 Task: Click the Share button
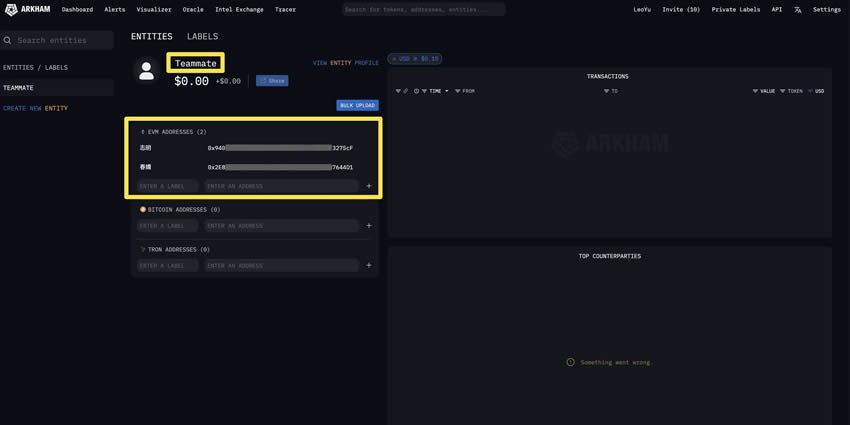tap(272, 81)
